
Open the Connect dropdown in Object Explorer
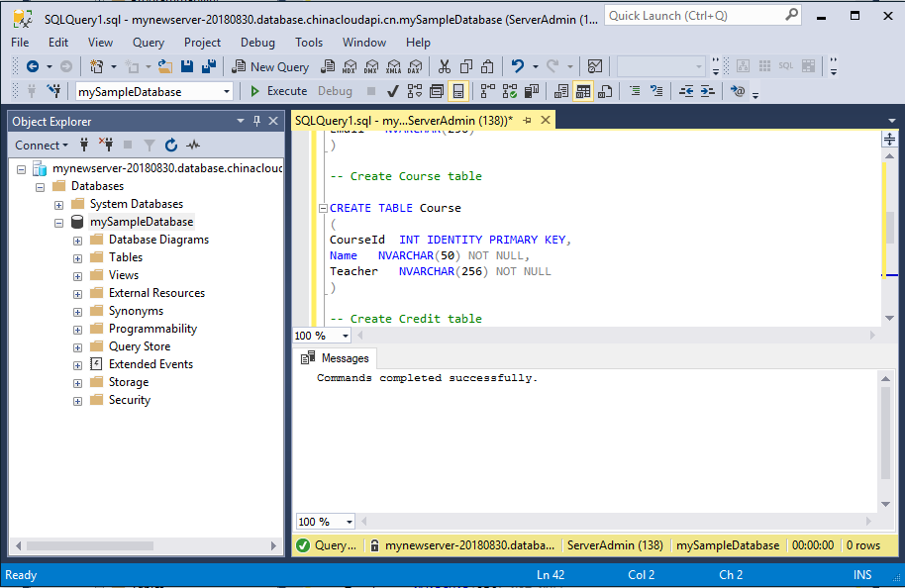42,145
